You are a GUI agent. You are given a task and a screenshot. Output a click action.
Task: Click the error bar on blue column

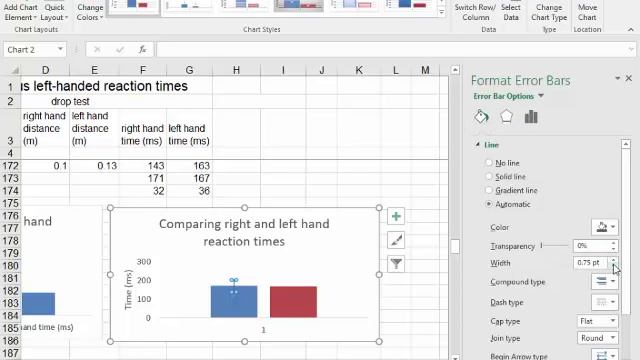point(234,286)
